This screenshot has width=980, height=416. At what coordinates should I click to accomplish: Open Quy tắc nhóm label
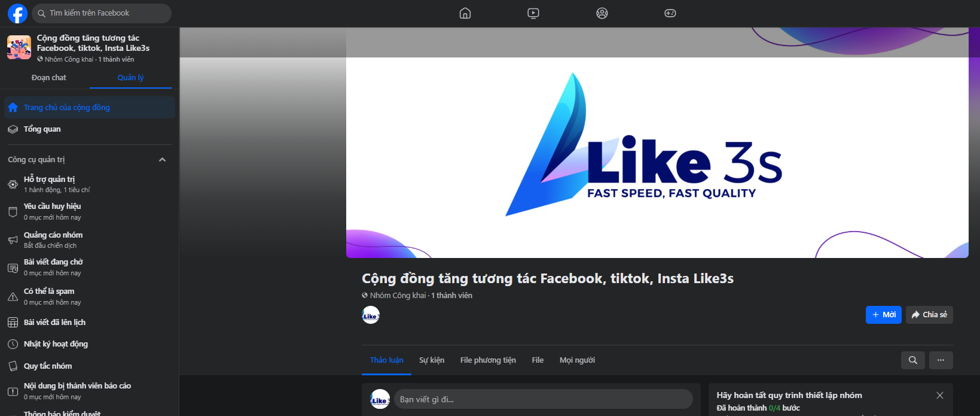[x=48, y=366]
